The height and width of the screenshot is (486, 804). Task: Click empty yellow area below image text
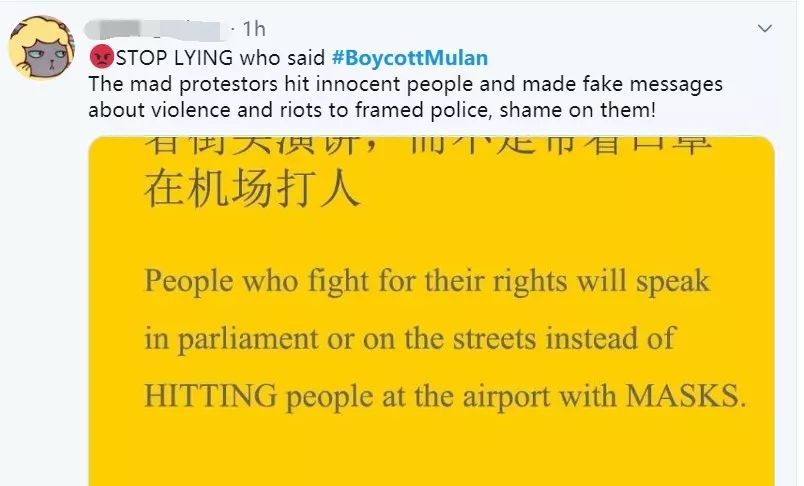click(431, 451)
